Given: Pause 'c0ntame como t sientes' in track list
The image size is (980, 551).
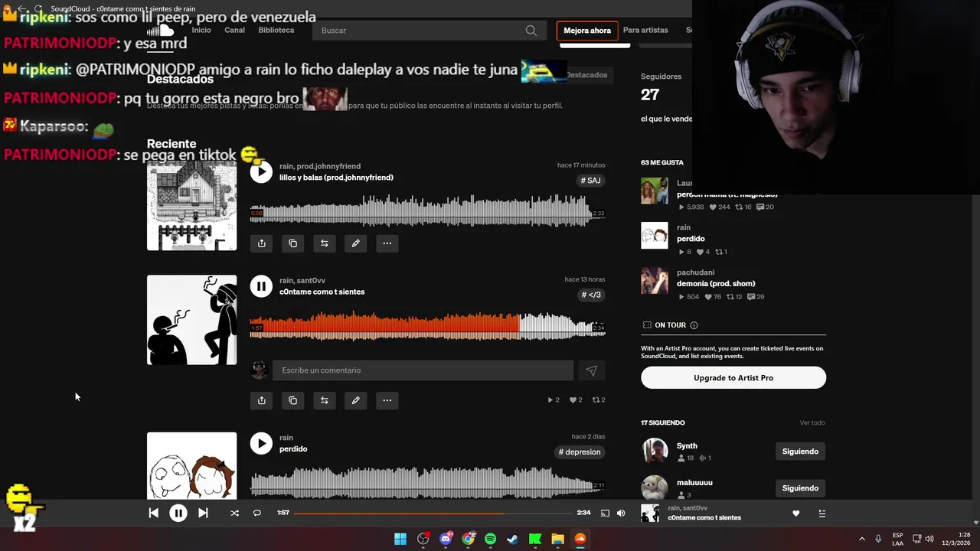Looking at the screenshot, I should pyautogui.click(x=261, y=286).
